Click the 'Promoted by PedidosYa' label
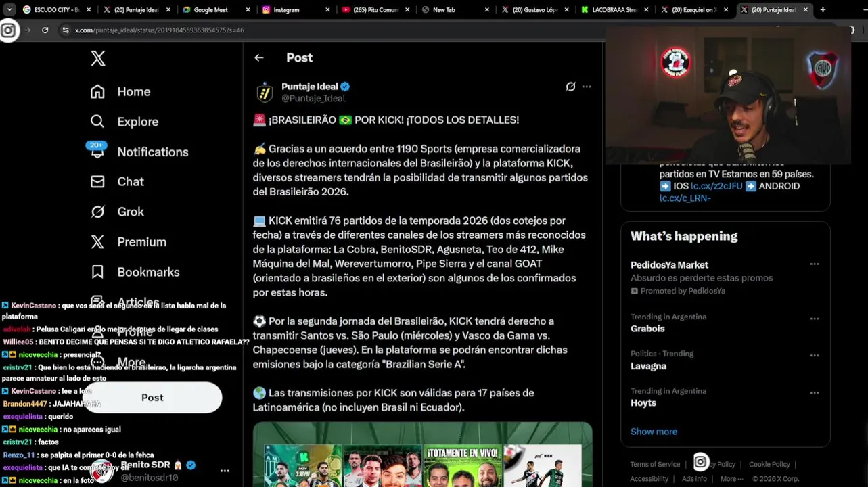Viewport: 868px width, 487px height. point(678,291)
